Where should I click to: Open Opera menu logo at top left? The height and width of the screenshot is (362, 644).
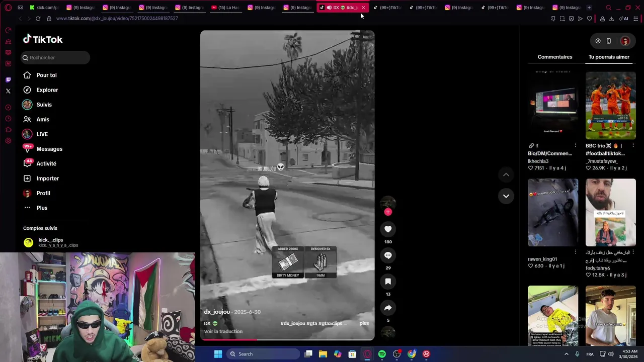[x=8, y=8]
